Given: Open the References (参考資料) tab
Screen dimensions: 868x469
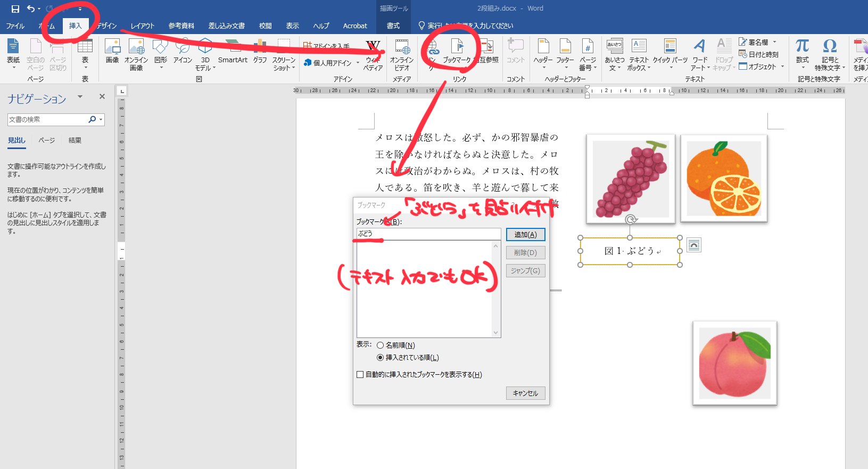Looking at the screenshot, I should (181, 26).
